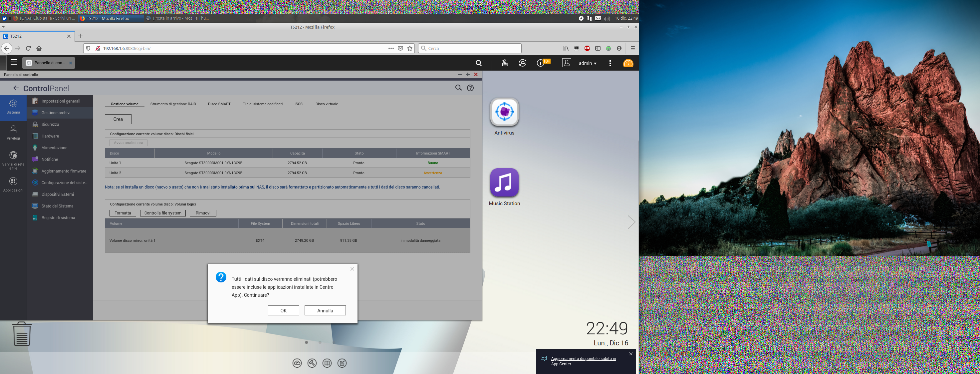Switch to the Disco SMART tab

219,104
